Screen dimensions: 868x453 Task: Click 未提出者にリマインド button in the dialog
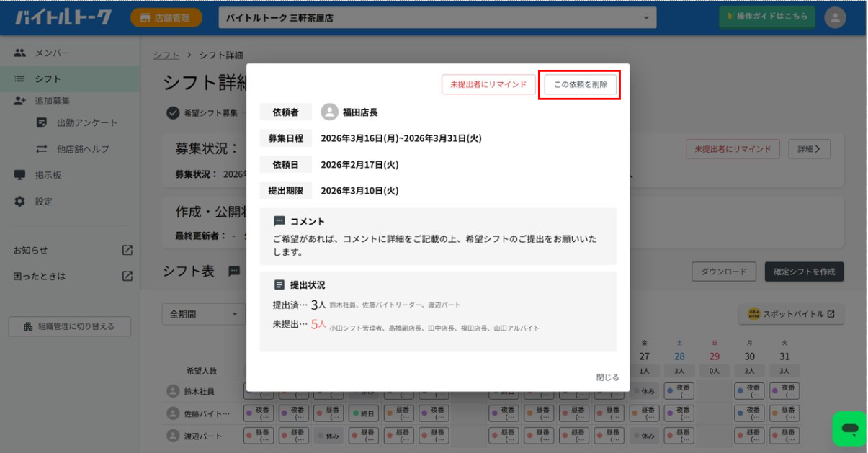(488, 84)
